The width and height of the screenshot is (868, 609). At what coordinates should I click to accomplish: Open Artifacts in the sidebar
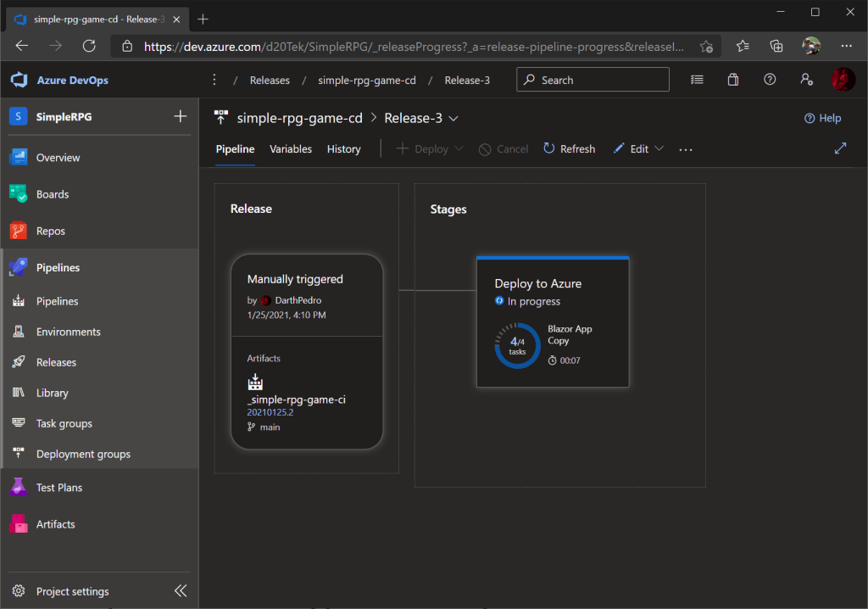[55, 524]
